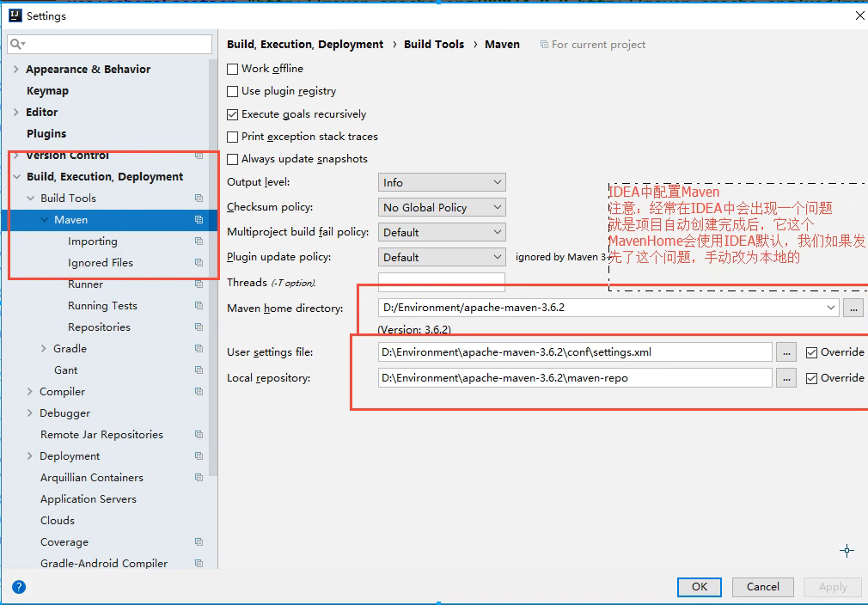Select Application Servers in tree

pos(88,498)
